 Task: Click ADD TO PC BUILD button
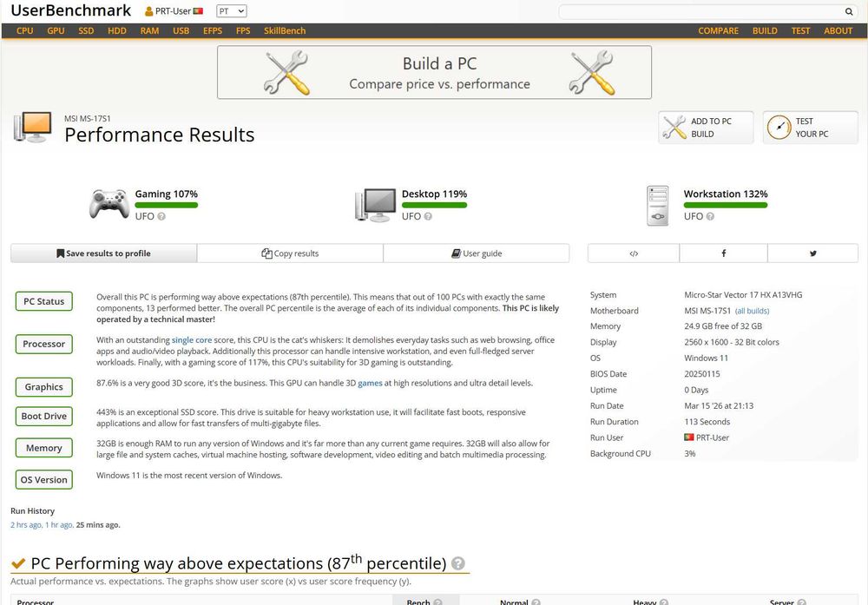[706, 128]
